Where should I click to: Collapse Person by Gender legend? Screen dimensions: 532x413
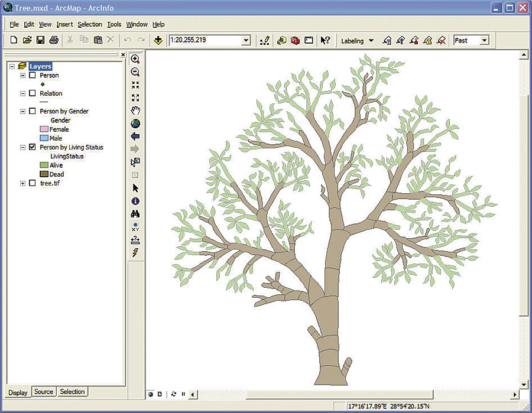tap(22, 111)
